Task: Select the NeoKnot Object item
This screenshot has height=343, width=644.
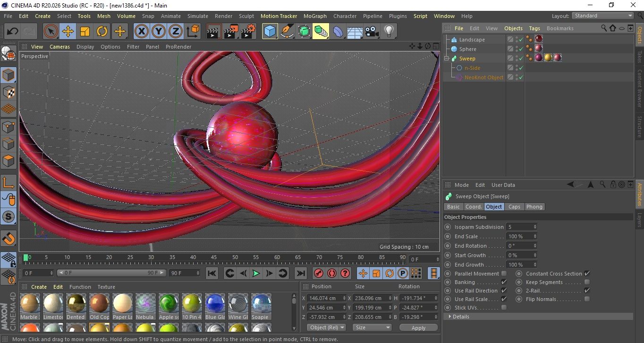Action: [x=483, y=77]
